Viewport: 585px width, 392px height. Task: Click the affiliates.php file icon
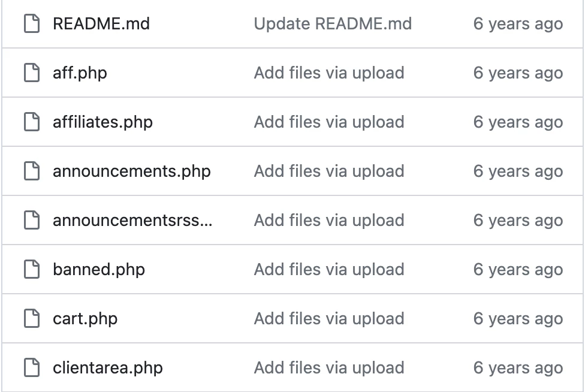coord(31,122)
